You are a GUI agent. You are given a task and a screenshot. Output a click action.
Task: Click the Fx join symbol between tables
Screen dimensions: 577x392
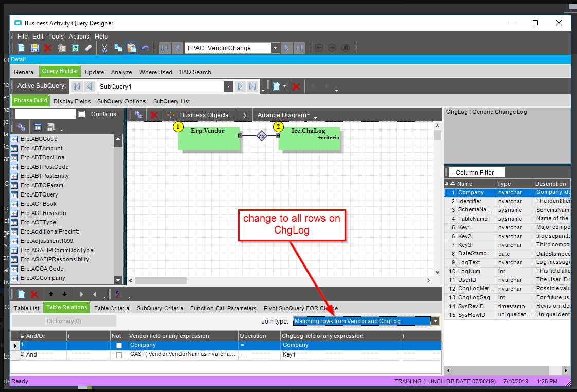262,136
